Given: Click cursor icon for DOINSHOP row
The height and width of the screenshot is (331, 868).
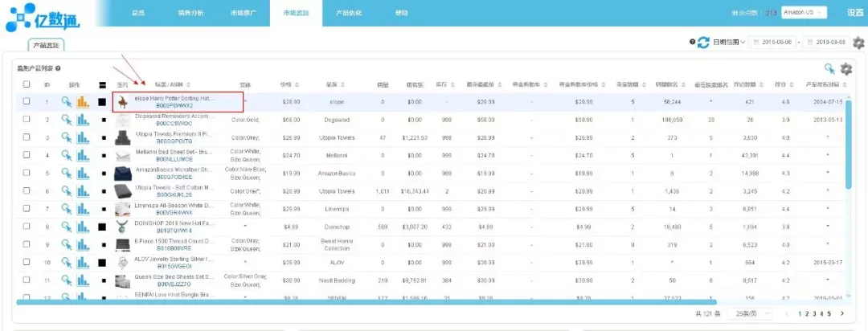Looking at the screenshot, I should pos(67,227).
